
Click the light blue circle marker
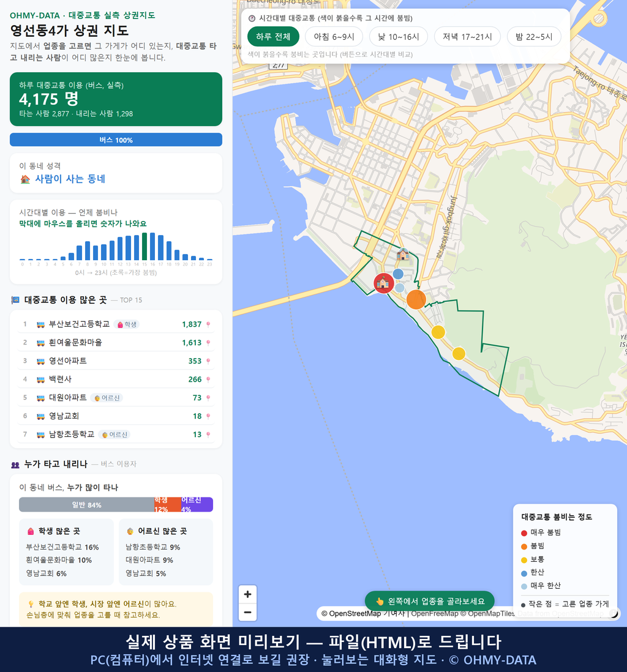399,288
